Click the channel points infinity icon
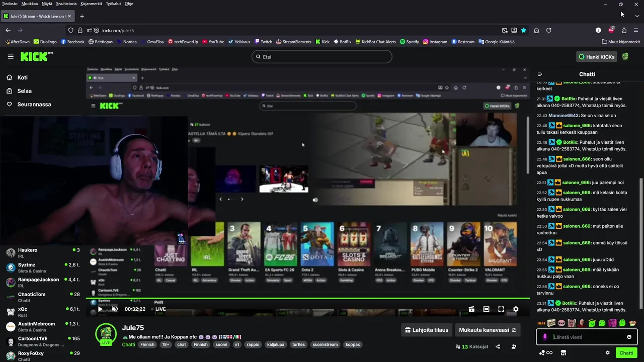This screenshot has width=644, height=362. pos(546,353)
